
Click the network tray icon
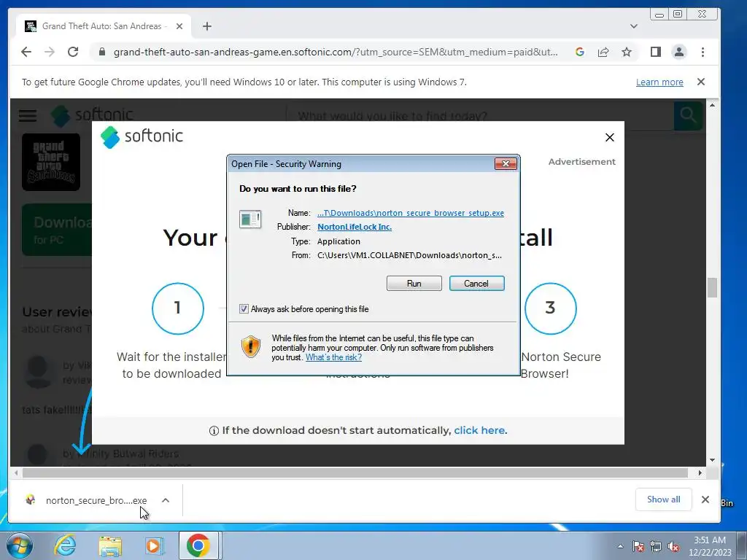[656, 546]
